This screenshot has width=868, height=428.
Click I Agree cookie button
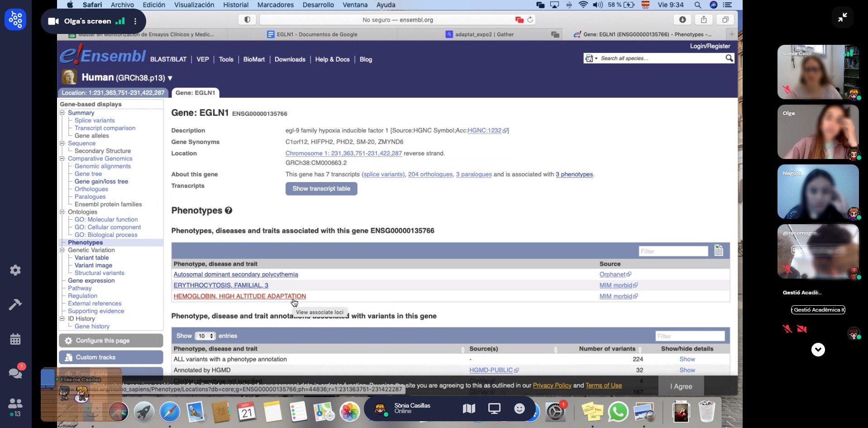681,386
